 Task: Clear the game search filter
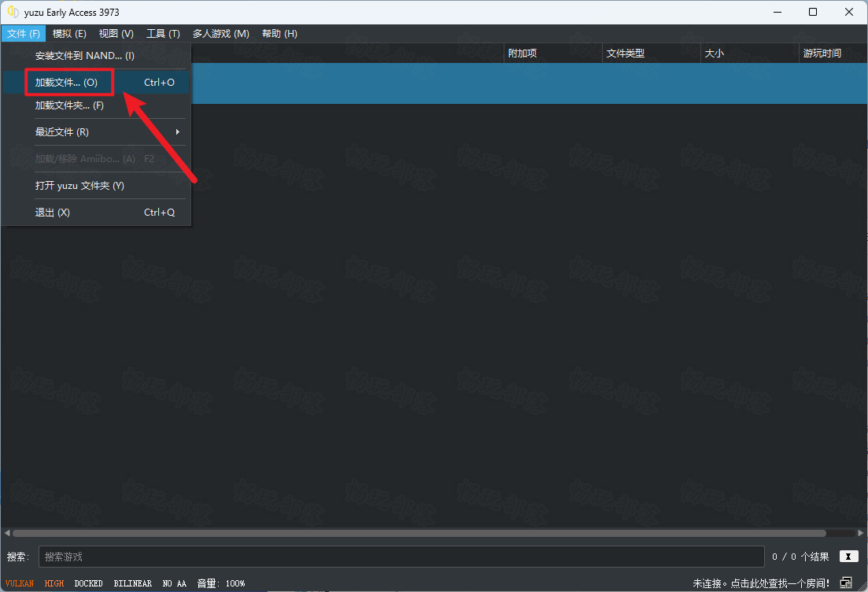(x=848, y=557)
